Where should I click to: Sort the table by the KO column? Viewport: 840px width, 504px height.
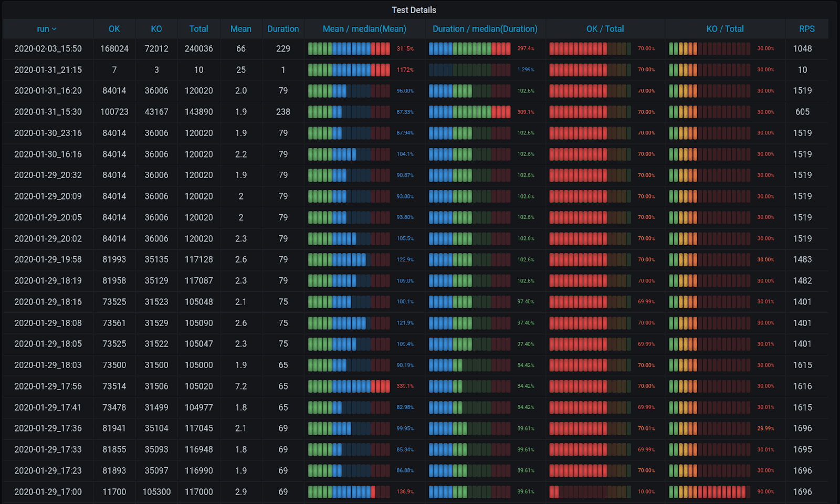(156, 29)
